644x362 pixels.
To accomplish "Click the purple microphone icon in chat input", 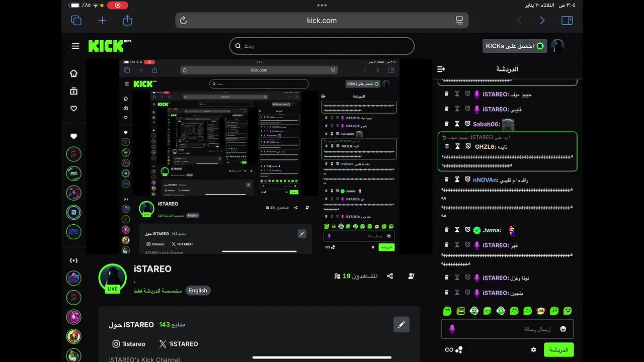I will 452,329.
